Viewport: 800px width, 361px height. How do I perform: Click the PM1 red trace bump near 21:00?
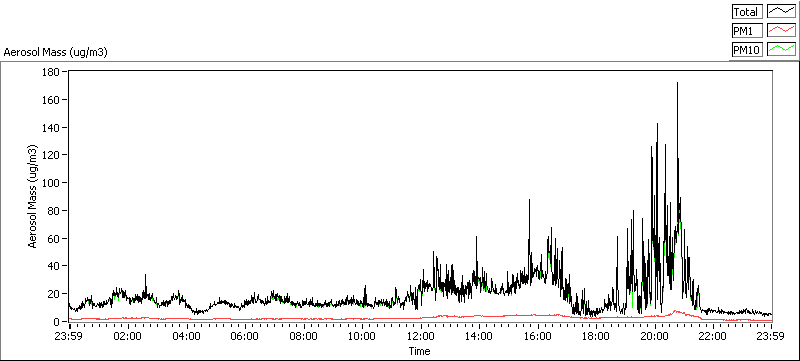pyautogui.click(x=676, y=311)
